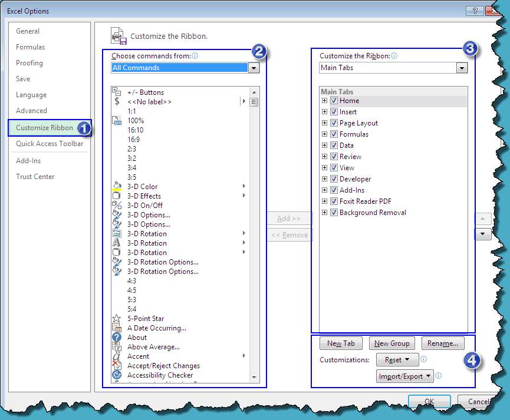Click the info icon next to Import/Export
The image size is (510, 420).
tap(439, 375)
